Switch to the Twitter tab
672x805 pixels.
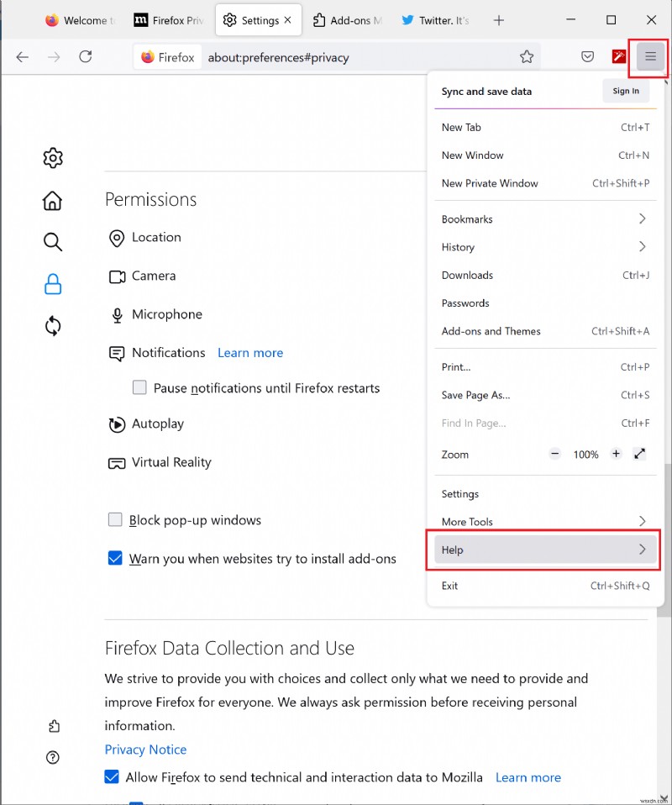coord(435,20)
